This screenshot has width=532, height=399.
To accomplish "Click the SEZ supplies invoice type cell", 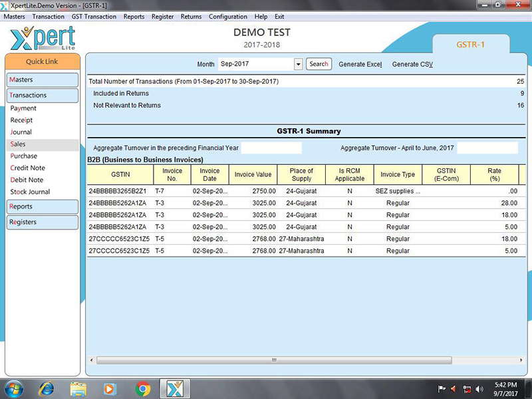I will (x=398, y=191).
